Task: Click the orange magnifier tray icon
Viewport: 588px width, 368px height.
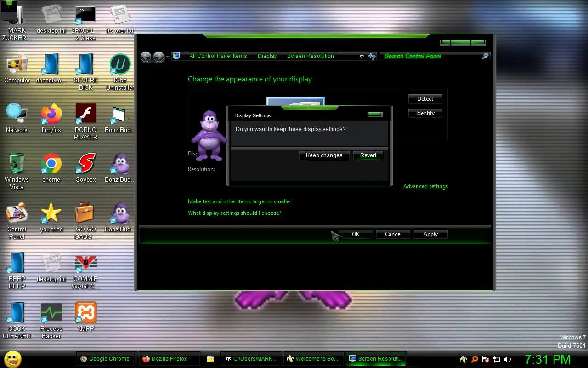Action: pyautogui.click(x=475, y=359)
